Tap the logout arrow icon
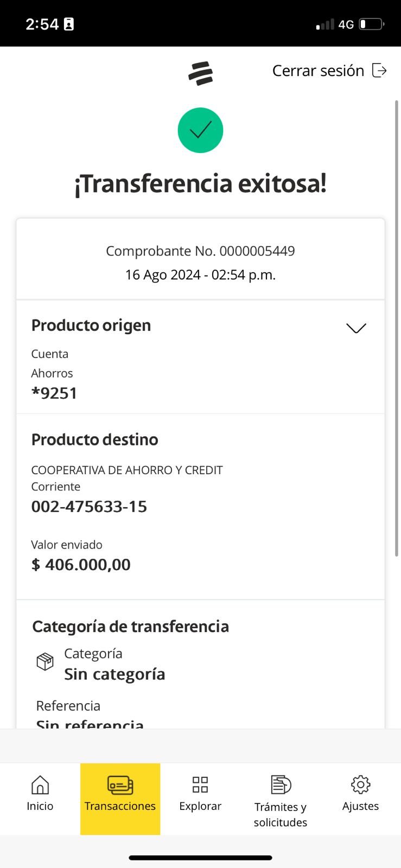The height and width of the screenshot is (868, 401). 379,71
